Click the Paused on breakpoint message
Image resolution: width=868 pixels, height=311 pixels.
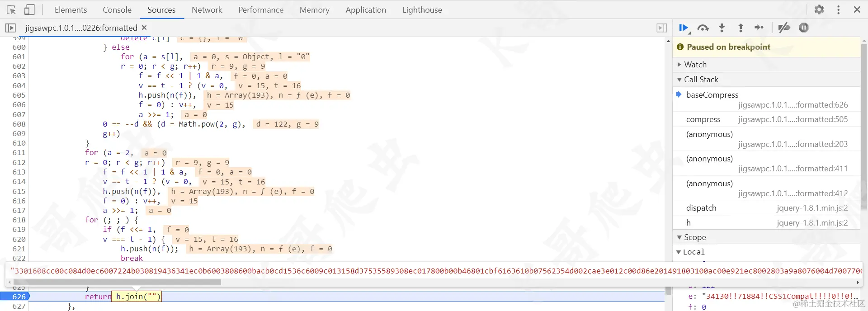click(728, 47)
